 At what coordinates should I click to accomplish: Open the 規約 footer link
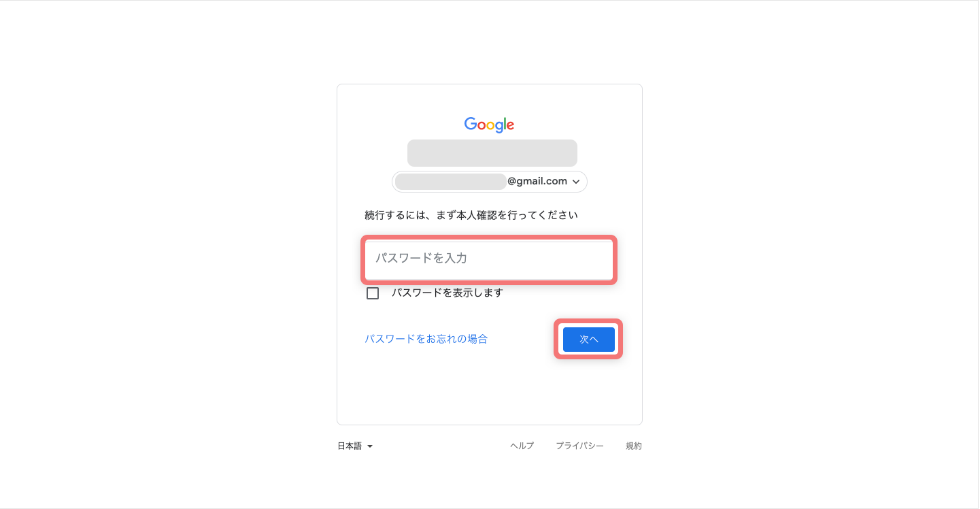(x=634, y=446)
